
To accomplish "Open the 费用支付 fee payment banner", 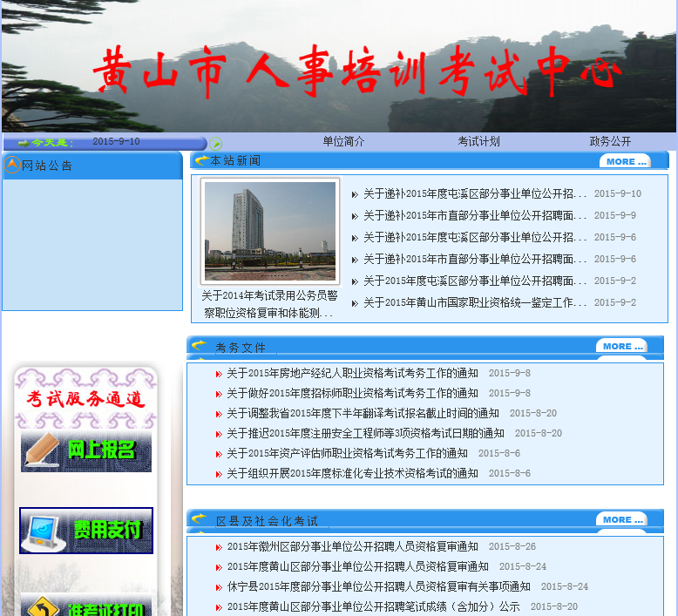I will pyautogui.click(x=86, y=531).
